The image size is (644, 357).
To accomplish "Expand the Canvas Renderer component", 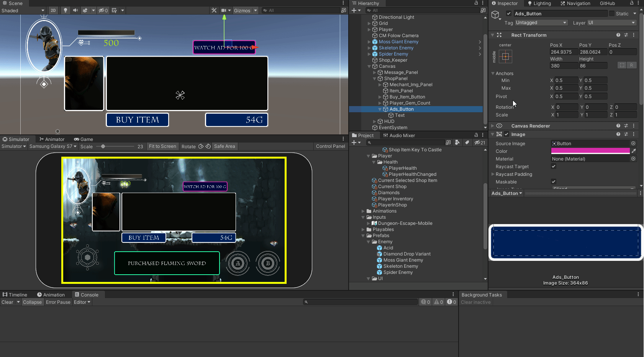I will tap(493, 126).
